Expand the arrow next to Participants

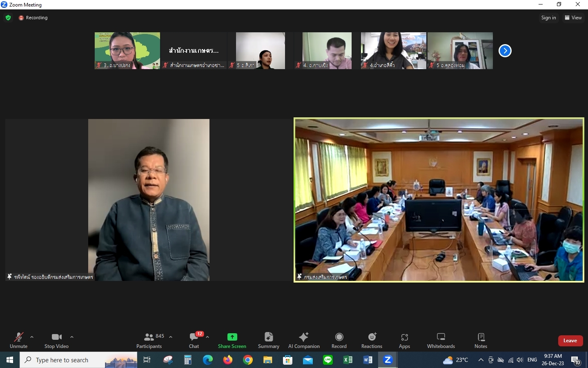(171, 337)
